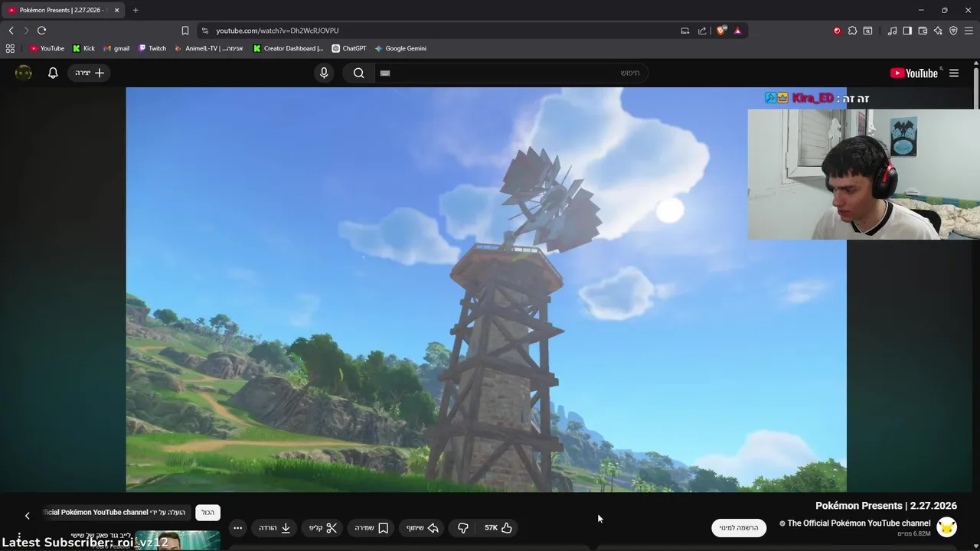Open the browser main hamburger menu
This screenshot has width=980, height=551.
(x=969, y=31)
